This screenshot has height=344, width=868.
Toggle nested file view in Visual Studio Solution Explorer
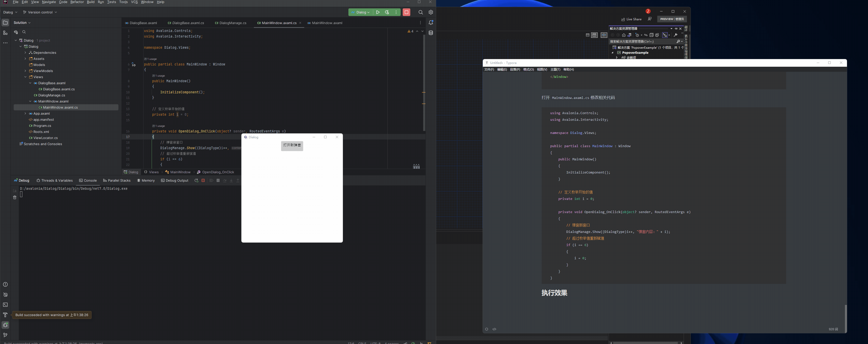click(665, 35)
